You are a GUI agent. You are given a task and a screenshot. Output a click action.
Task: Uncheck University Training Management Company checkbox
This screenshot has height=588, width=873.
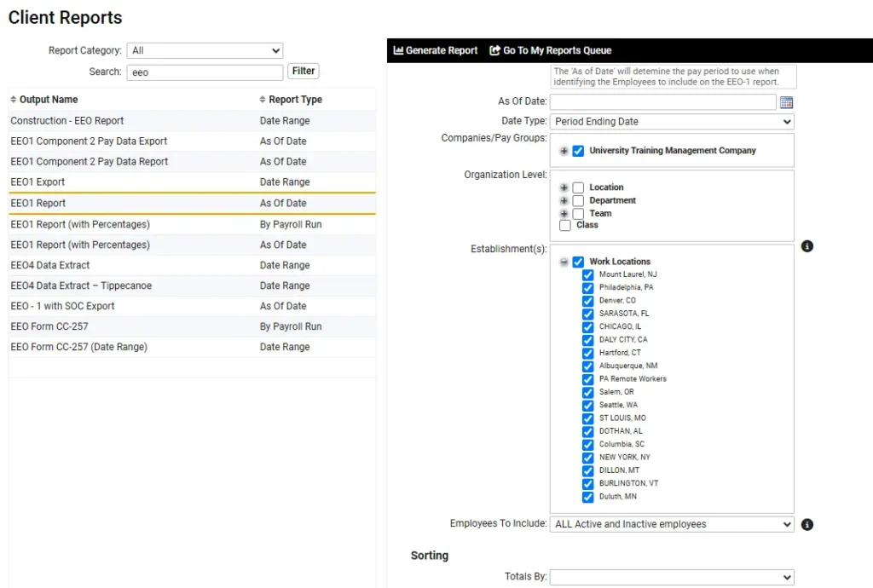click(x=578, y=151)
